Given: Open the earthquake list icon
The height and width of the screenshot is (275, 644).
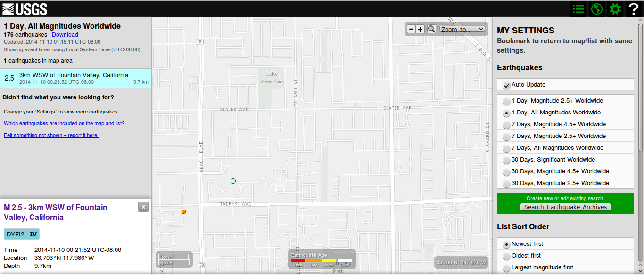Looking at the screenshot, I should [x=578, y=9].
